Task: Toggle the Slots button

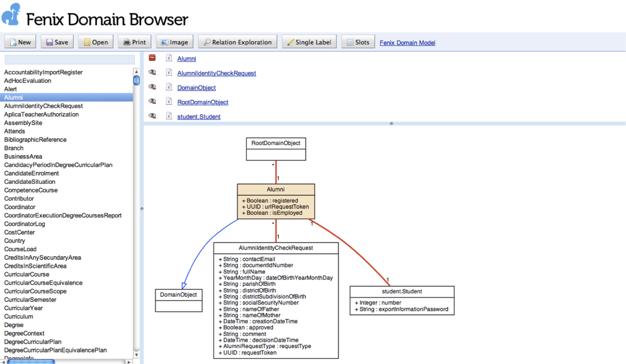Action: click(x=358, y=42)
